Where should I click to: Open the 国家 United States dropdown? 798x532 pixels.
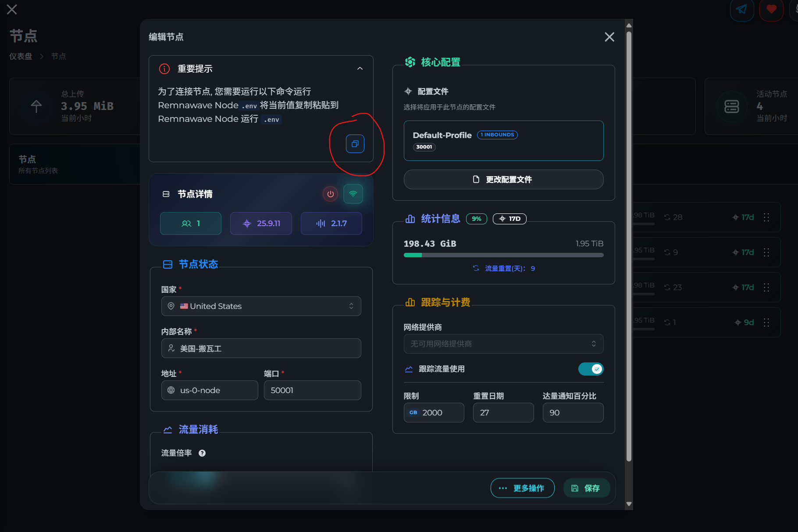tap(261, 306)
